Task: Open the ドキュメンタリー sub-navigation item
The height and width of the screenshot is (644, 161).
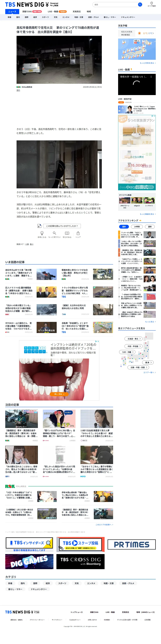Action: (x=128, y=17)
